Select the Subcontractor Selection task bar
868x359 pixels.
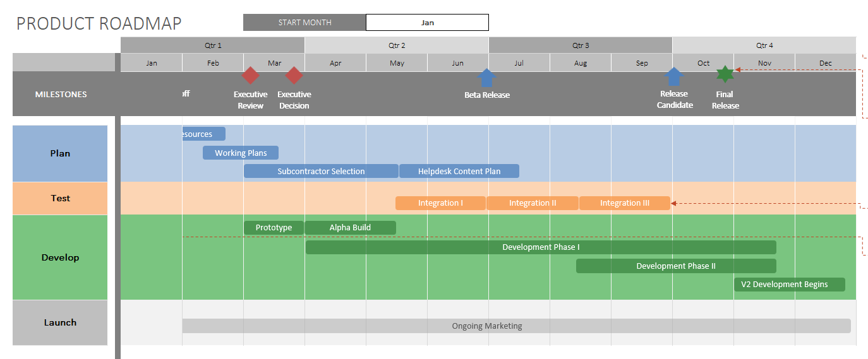(321, 171)
